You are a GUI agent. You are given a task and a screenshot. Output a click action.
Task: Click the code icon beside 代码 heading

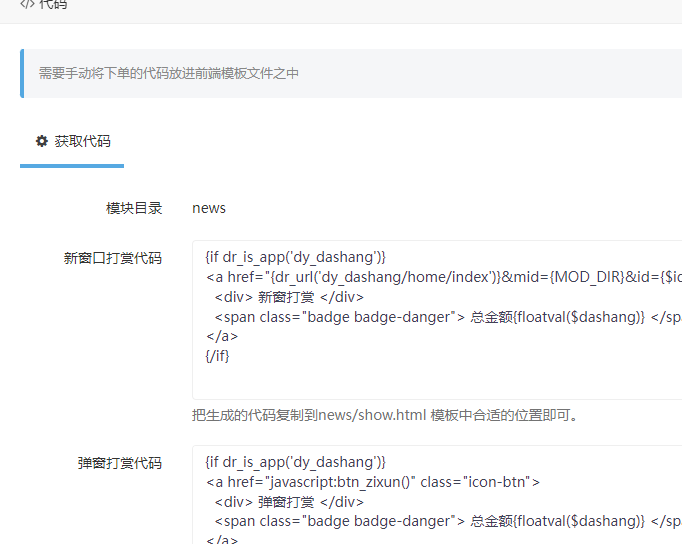click(27, 4)
